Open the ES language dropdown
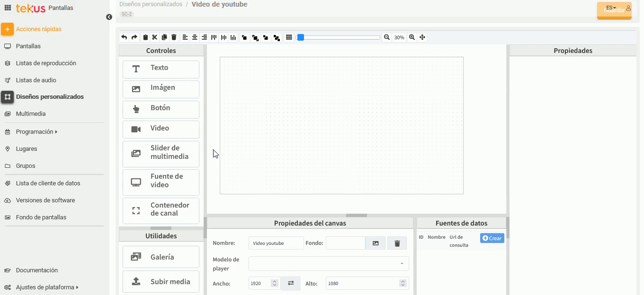This screenshot has height=295, width=644. coord(611,8)
